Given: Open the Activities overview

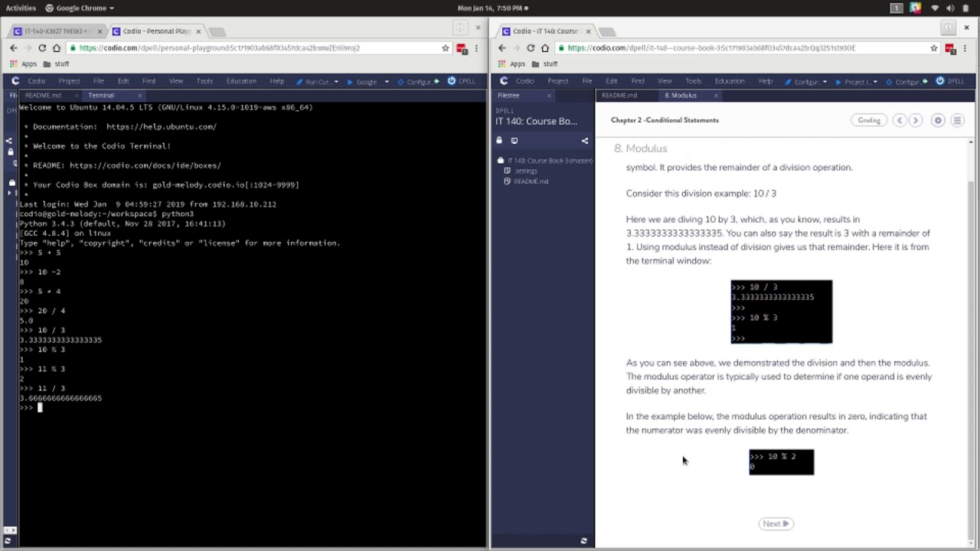Looking at the screenshot, I should coord(21,8).
